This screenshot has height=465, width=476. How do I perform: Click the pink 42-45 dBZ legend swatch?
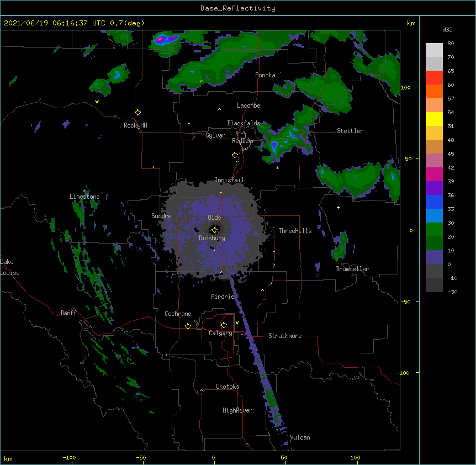pos(434,161)
